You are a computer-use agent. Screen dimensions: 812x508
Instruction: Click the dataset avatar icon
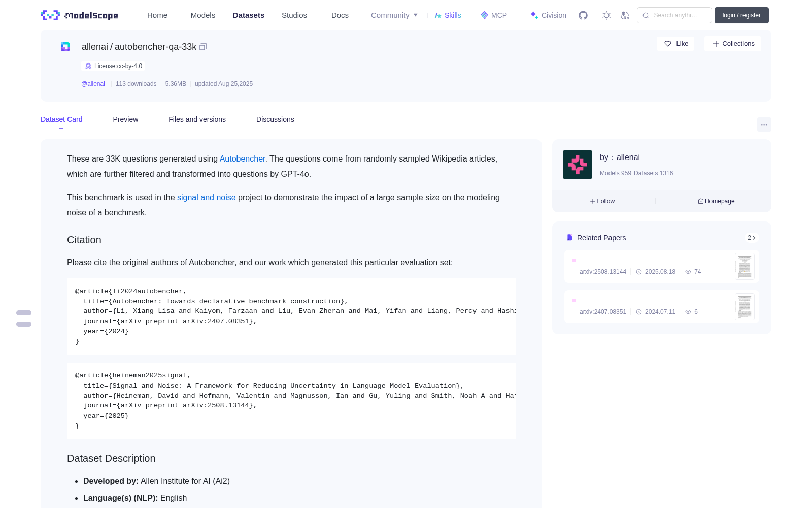pyautogui.click(x=65, y=47)
